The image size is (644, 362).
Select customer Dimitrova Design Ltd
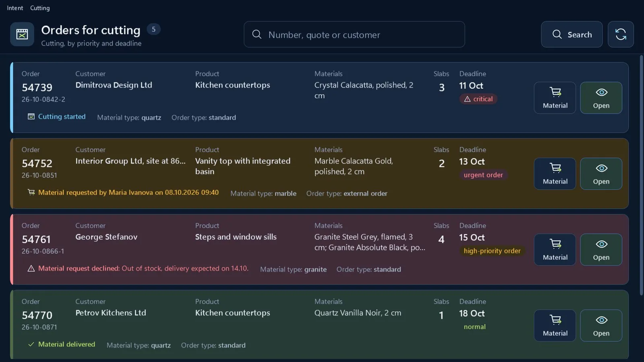point(114,85)
